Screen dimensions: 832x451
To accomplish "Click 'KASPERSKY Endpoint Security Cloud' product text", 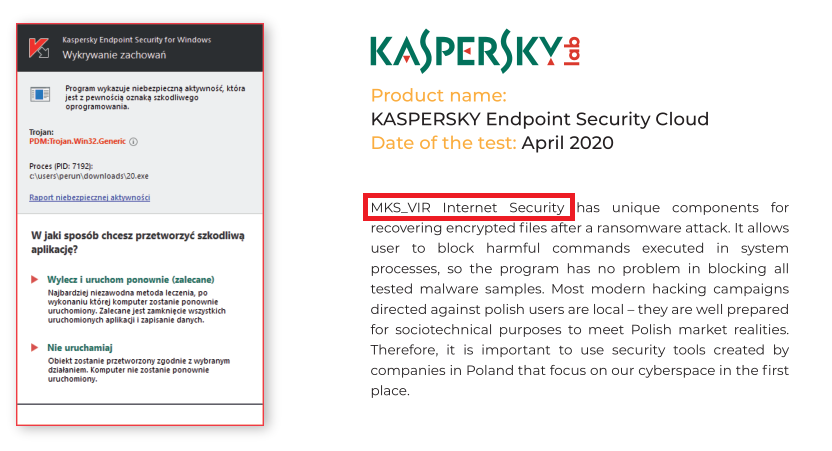I will 539,119.
